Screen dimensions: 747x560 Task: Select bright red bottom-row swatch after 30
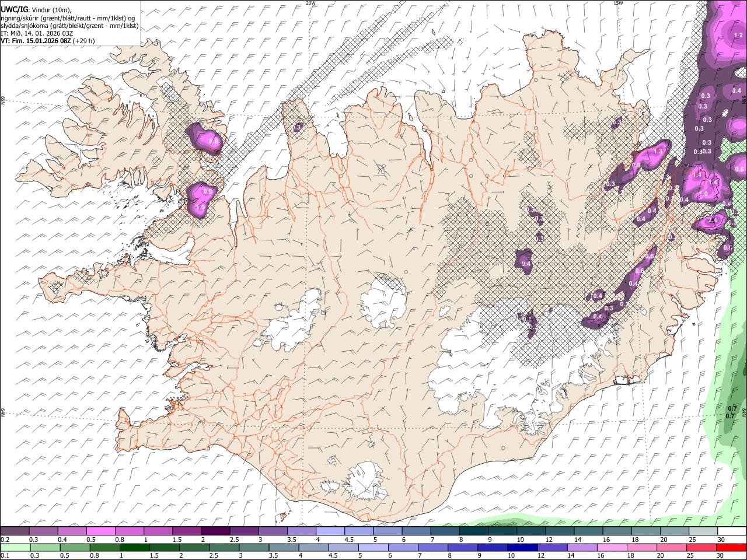[731, 547]
